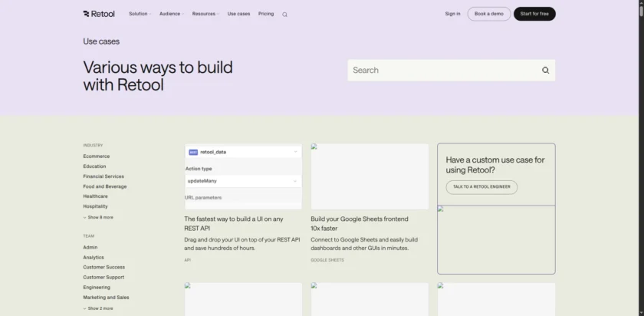Open updateMany action type dropdown
This screenshot has width=644, height=316.
243,181
